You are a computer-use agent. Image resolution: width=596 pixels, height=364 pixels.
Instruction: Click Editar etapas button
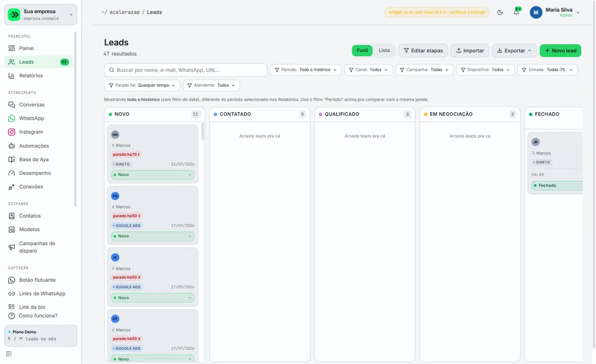coord(423,50)
